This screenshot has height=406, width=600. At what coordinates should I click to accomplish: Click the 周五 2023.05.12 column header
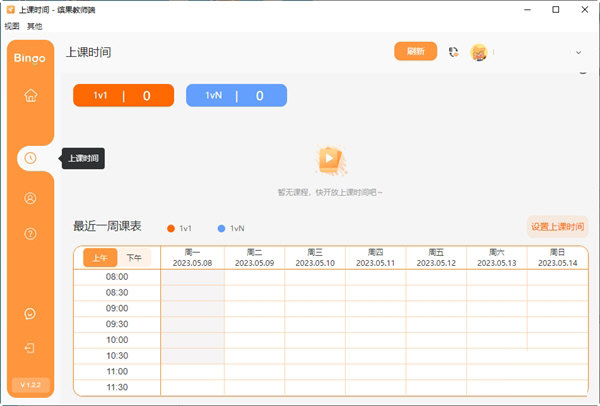point(436,258)
